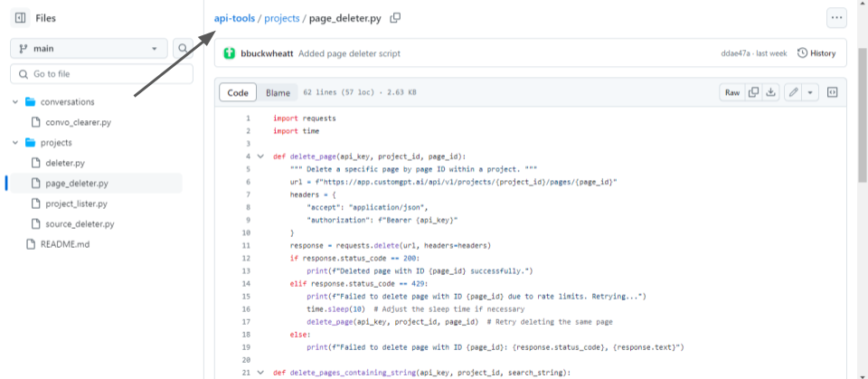Click folder icon of conversations

tap(31, 102)
